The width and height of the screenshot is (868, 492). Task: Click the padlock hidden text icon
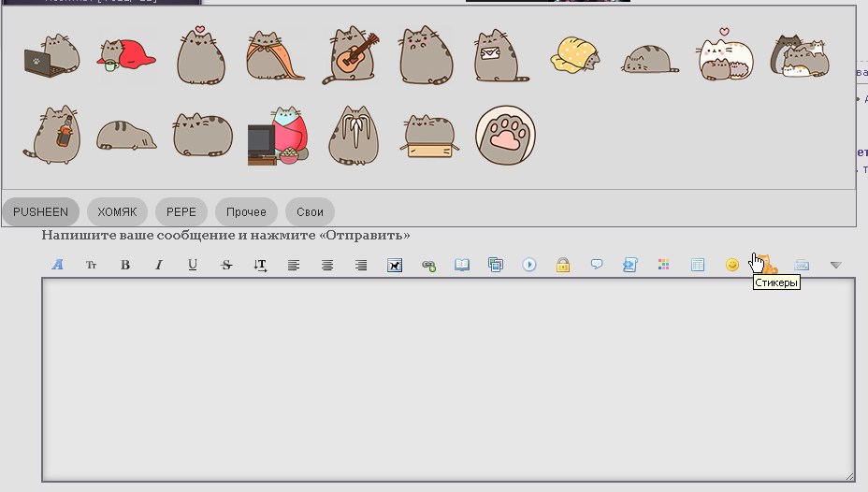563,265
